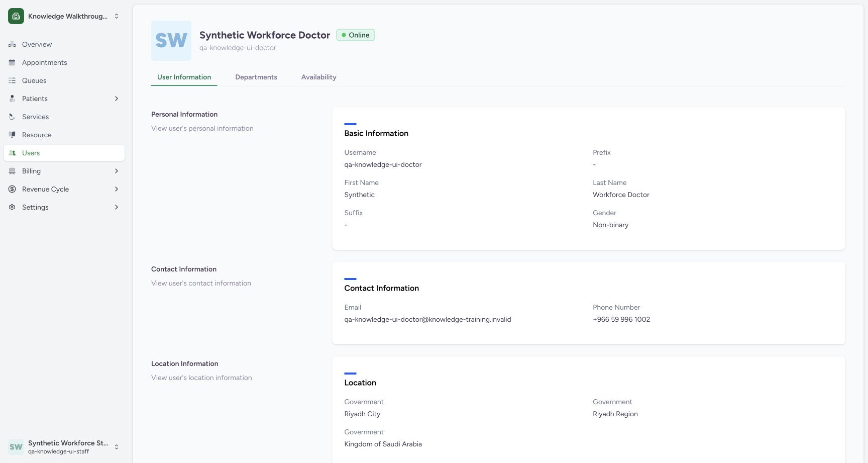
Task: Open the Overview page
Action: tap(64, 44)
